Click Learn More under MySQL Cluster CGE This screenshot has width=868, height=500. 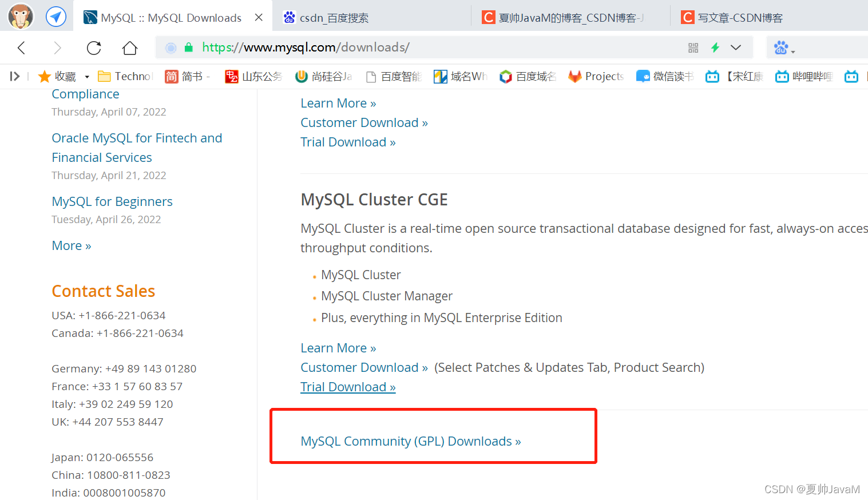point(338,348)
